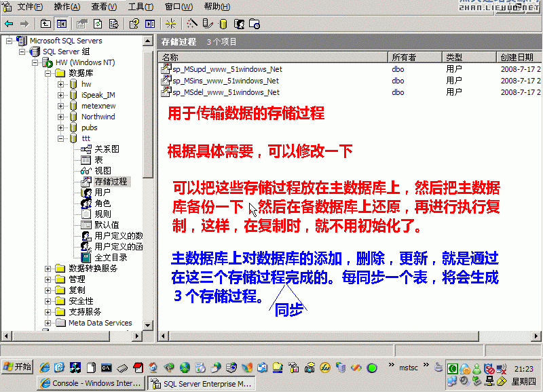This screenshot has width=543, height=392.
Task: Sort list by 类型 column header
Action: click(469, 57)
